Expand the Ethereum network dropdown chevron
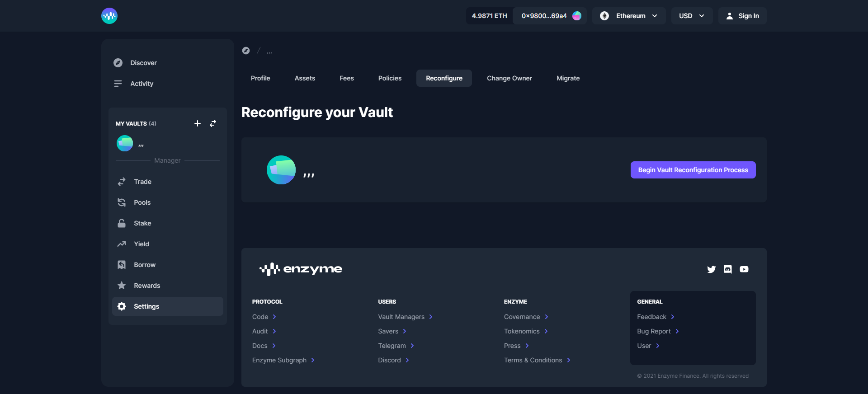This screenshot has height=394, width=868. click(x=655, y=16)
